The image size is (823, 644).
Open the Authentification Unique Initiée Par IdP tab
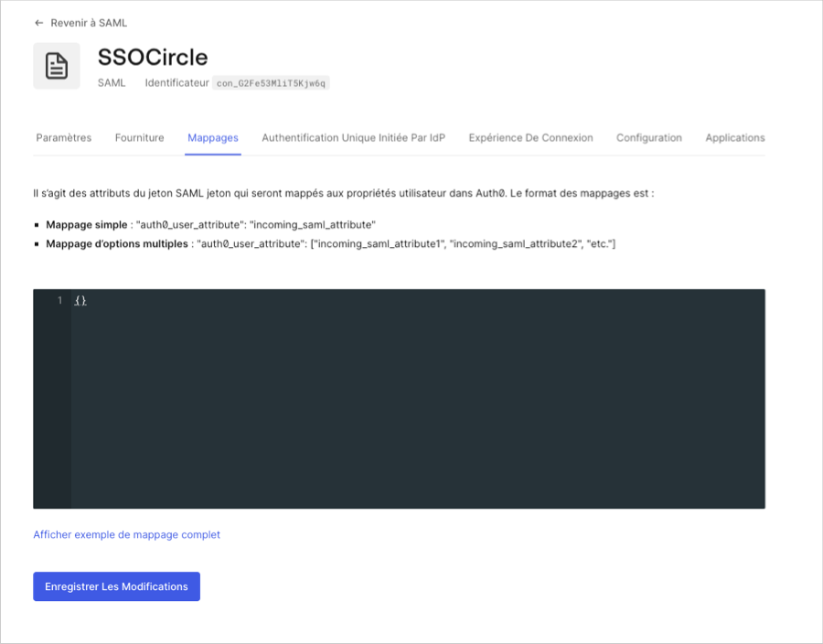[353, 137]
